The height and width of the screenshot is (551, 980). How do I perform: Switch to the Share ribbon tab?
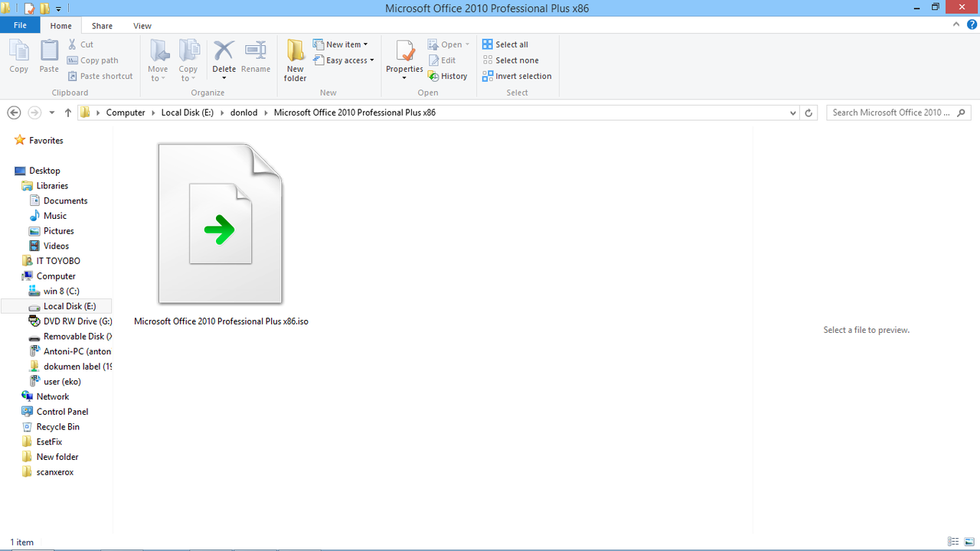[x=102, y=25]
